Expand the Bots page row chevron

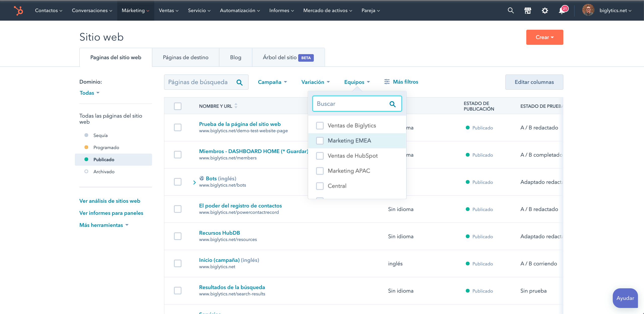click(x=194, y=182)
